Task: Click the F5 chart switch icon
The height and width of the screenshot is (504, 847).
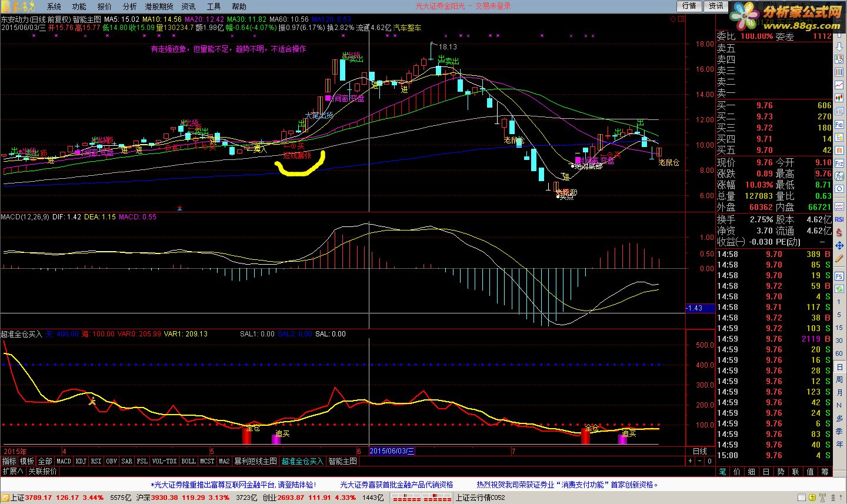Action: 839,276
